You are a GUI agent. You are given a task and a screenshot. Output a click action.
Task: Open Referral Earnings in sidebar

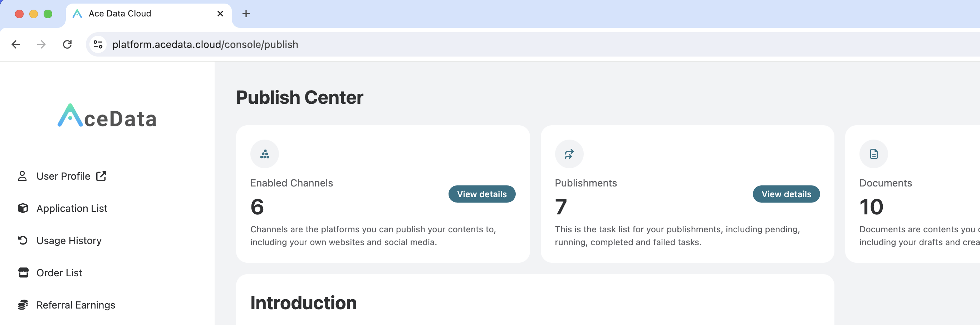coord(76,305)
